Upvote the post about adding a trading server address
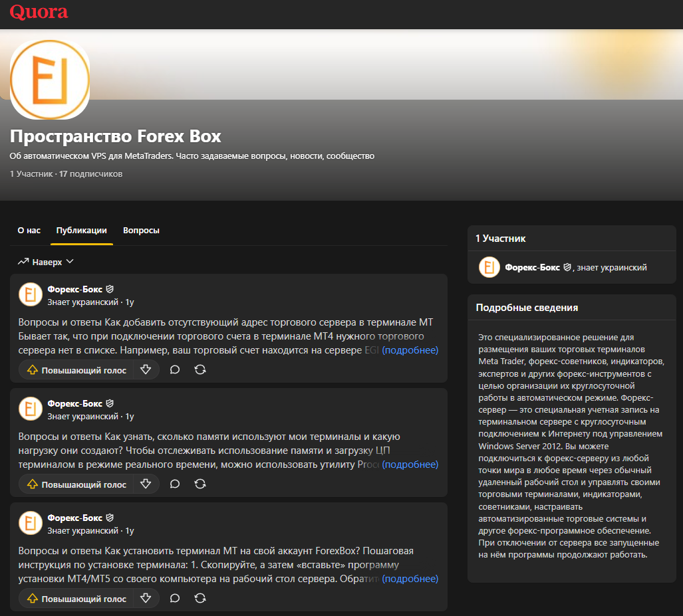Viewport: 683px width, 616px height. click(x=76, y=370)
